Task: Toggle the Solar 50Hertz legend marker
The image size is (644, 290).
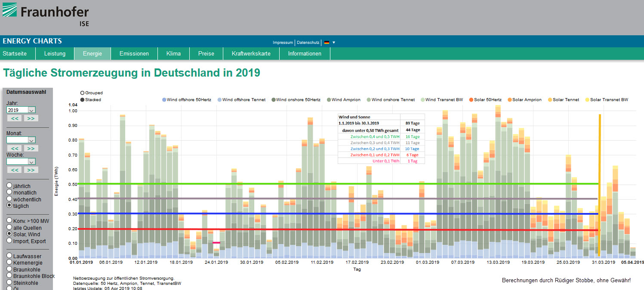Action: click(x=471, y=100)
